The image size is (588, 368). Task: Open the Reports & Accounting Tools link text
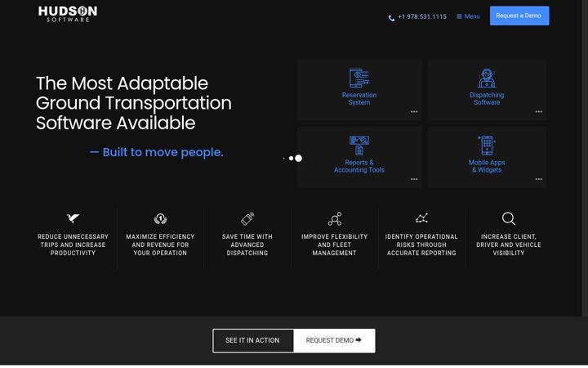[x=359, y=166]
